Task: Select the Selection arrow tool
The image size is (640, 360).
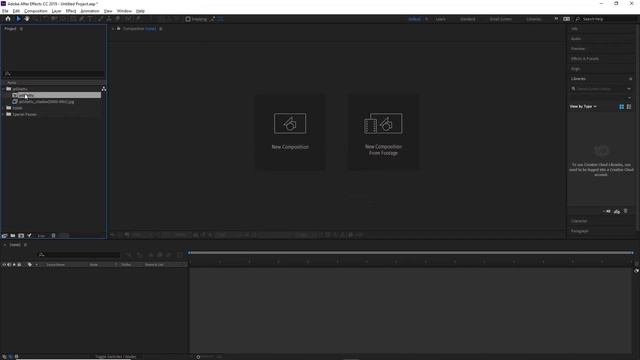Action: tap(18, 19)
